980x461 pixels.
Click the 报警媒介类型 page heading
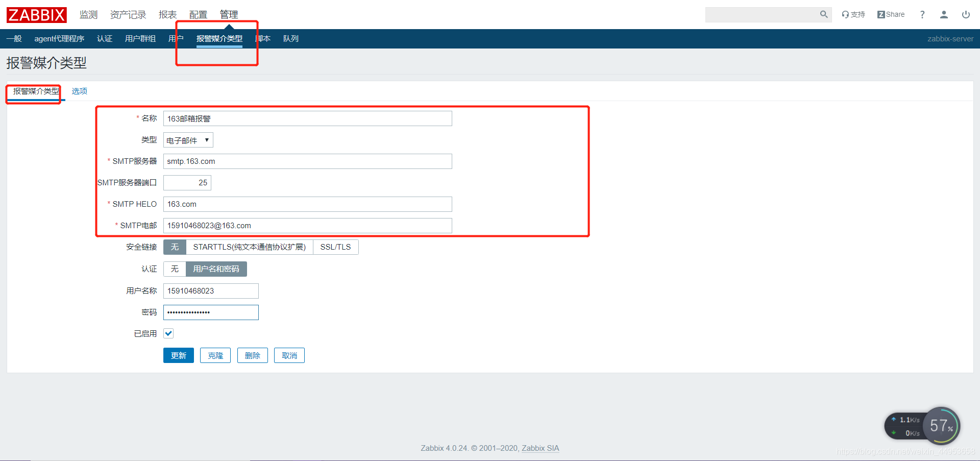(46, 63)
